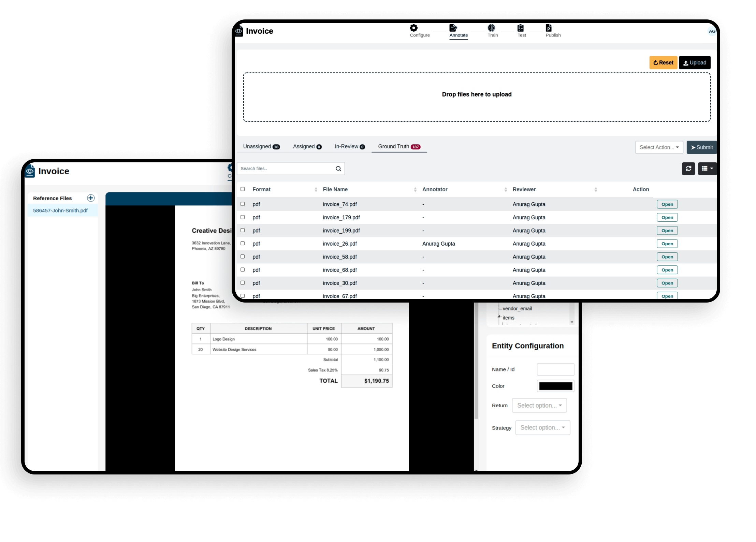Open invoice_30.pdf with its Open button

click(x=667, y=283)
